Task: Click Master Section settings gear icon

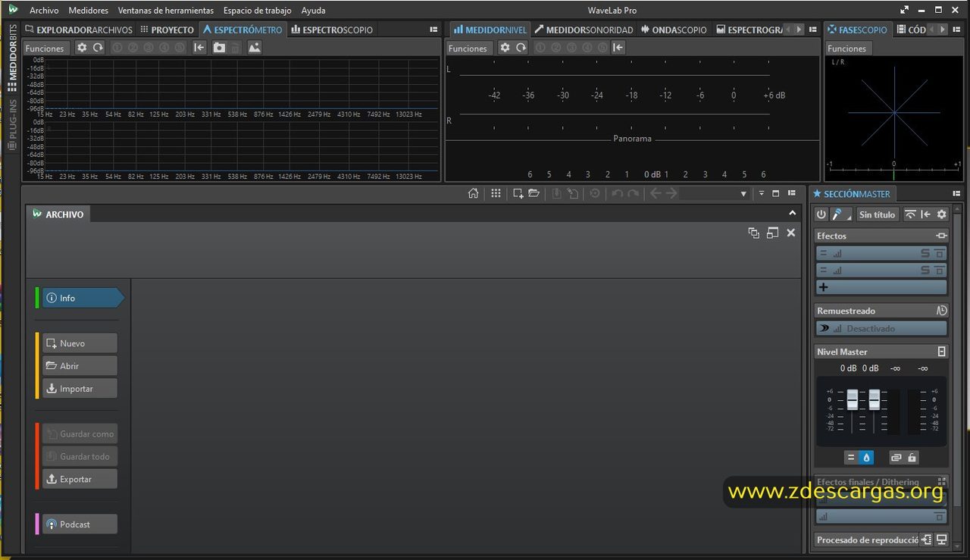Action: pyautogui.click(x=942, y=214)
